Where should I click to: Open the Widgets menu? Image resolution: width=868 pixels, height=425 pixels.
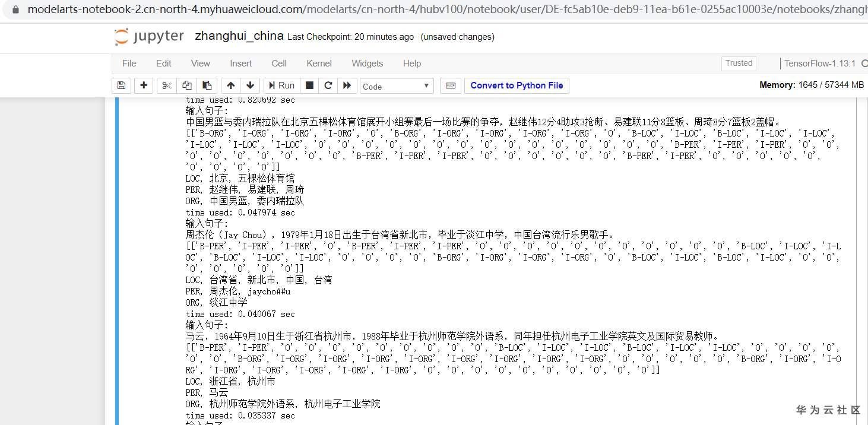tap(367, 64)
